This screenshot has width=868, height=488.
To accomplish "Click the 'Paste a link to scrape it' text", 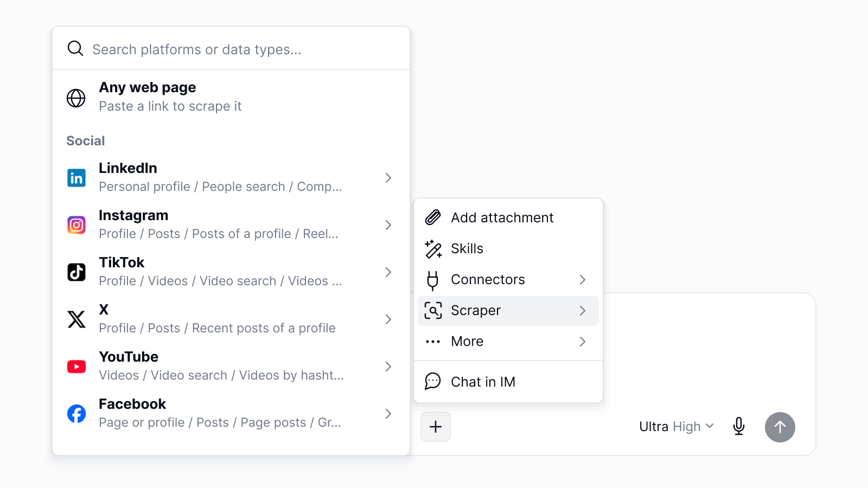I will coord(170,106).
